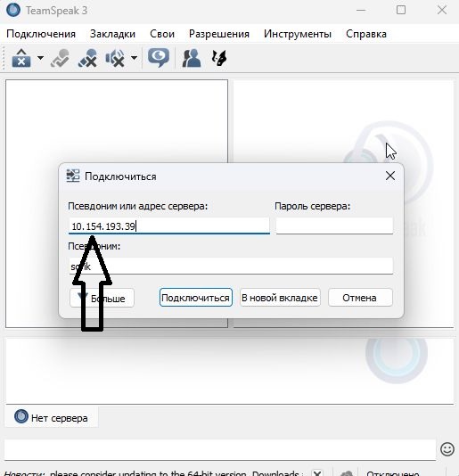Click the В новой вкладке button

280,298
